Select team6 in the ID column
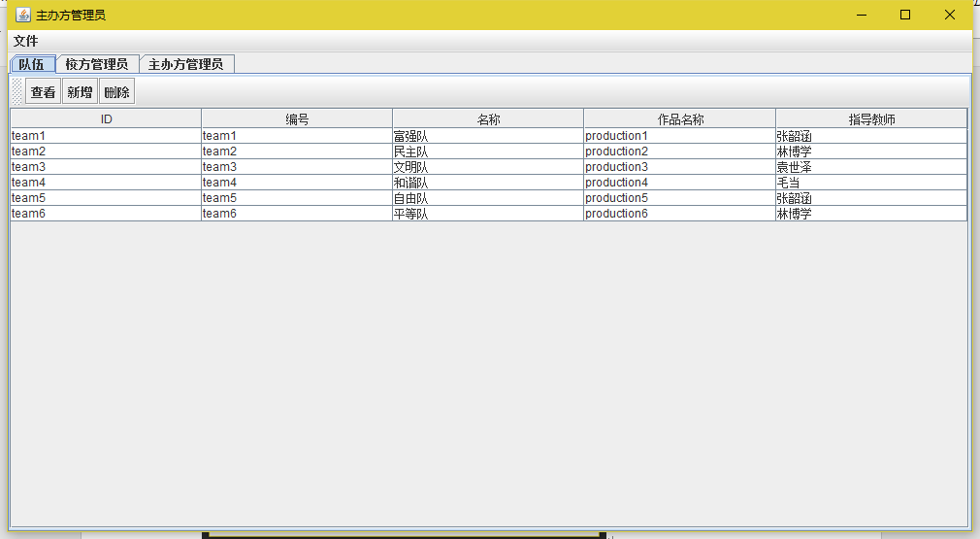 tap(106, 214)
